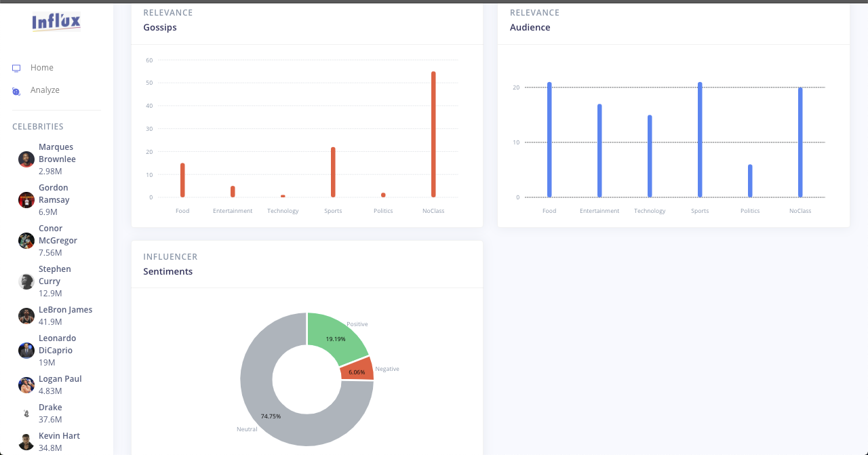Select Logan Paul in the celebrities list

[60, 379]
